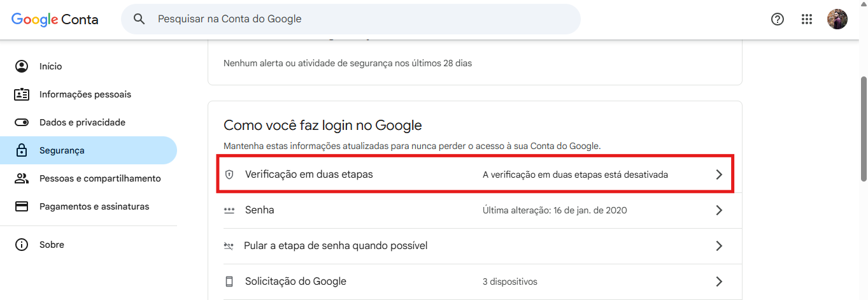The width and height of the screenshot is (868, 300).
Task: Click the search magnifier icon
Action: click(x=139, y=19)
